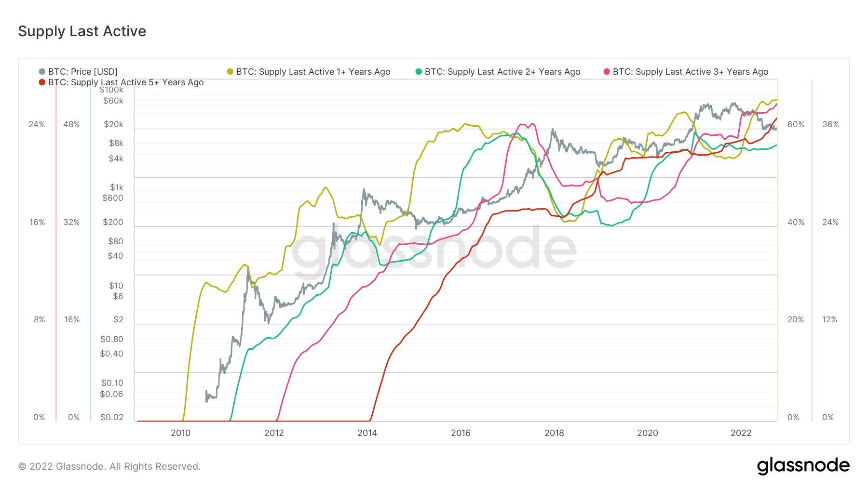Click the 2022 x-axis label

click(x=741, y=433)
